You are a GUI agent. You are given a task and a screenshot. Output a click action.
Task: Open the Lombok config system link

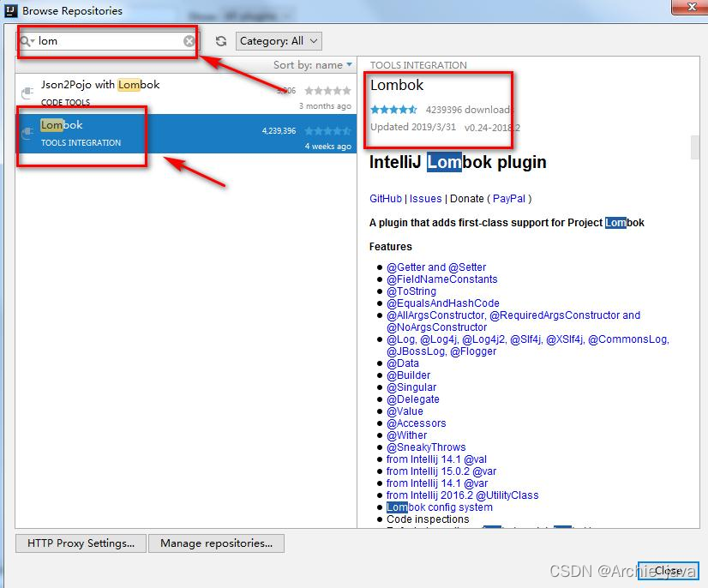440,507
